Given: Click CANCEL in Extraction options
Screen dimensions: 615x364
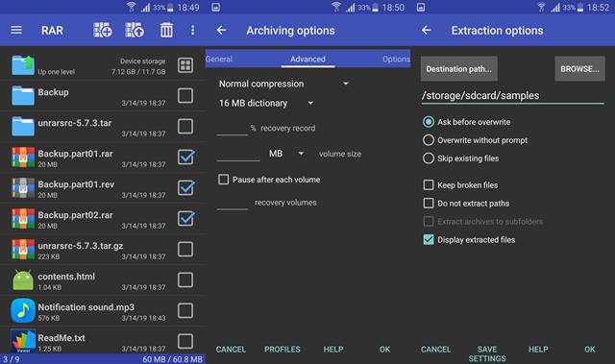Looking at the screenshot, I should (435, 349).
